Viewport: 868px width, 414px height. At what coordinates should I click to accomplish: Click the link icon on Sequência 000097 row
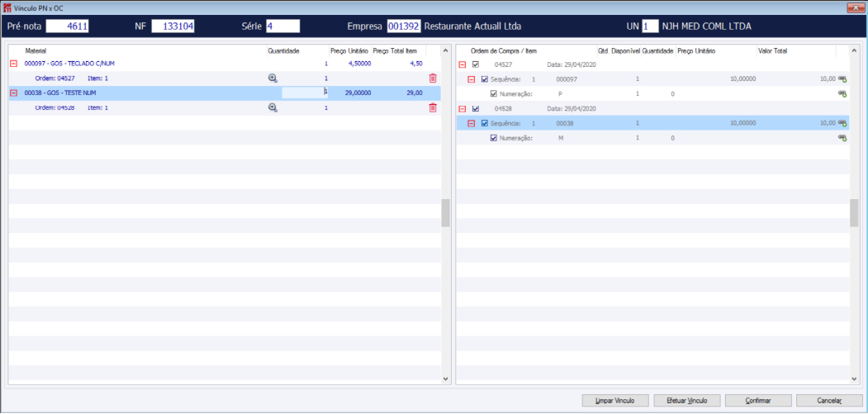[x=842, y=79]
